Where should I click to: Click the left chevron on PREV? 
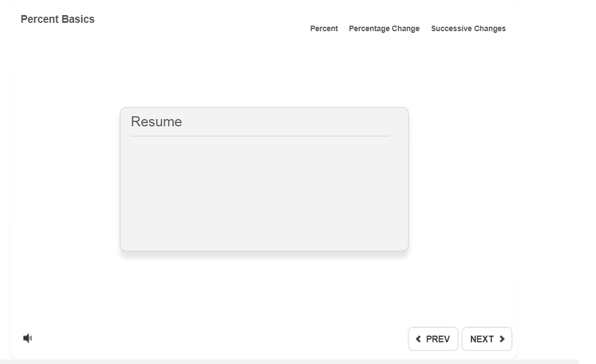point(418,340)
